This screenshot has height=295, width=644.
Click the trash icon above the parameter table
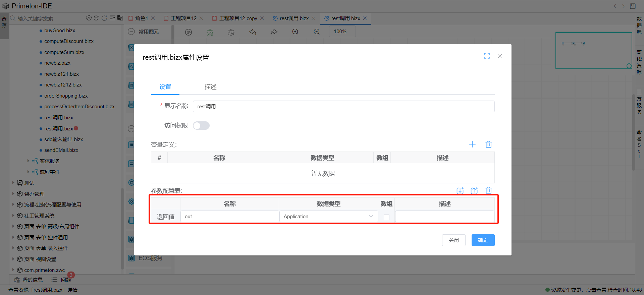[x=489, y=190]
